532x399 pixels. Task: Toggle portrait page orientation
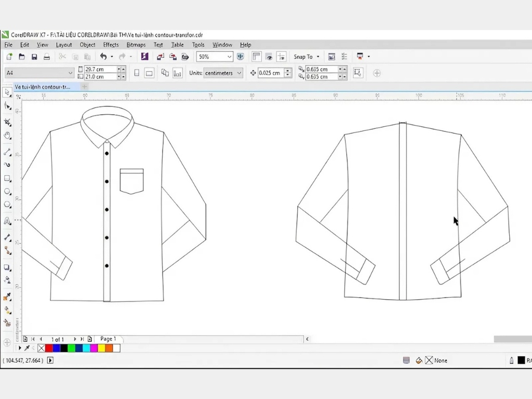(137, 73)
